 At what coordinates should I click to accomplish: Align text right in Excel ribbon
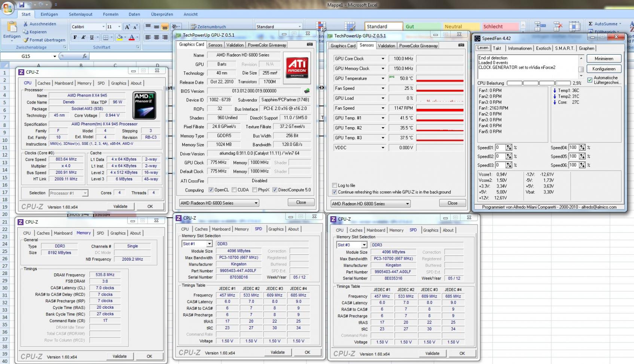[165, 37]
